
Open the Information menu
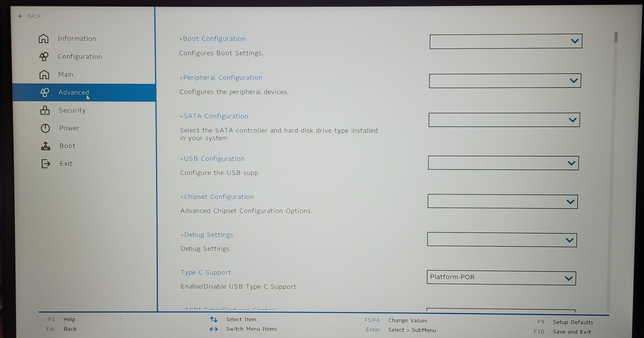click(x=76, y=38)
